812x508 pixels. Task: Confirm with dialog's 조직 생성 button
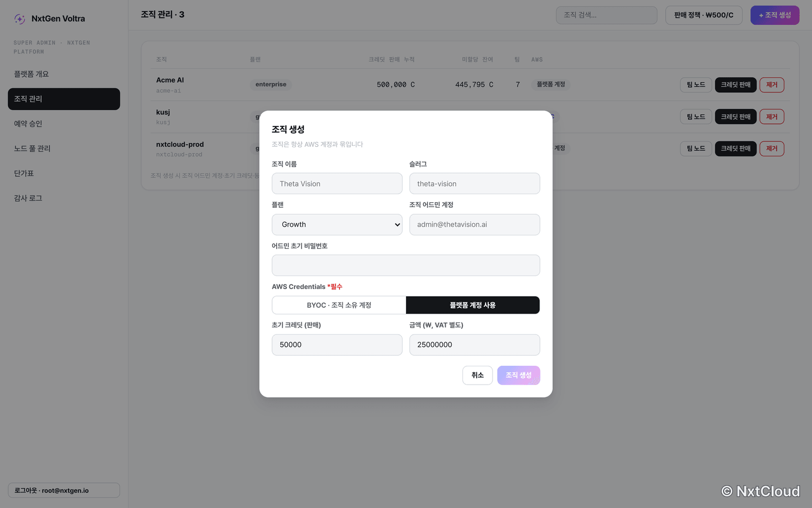(x=519, y=375)
